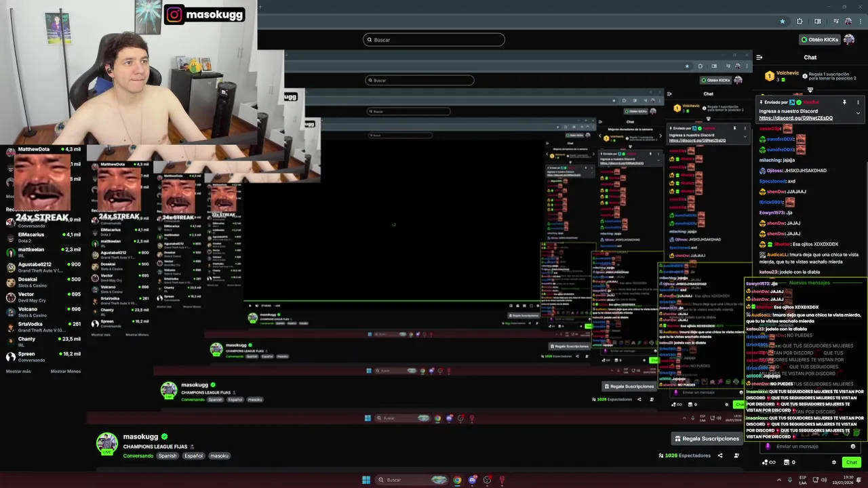Click the bookmark star in the browser toolbar

[783, 22]
